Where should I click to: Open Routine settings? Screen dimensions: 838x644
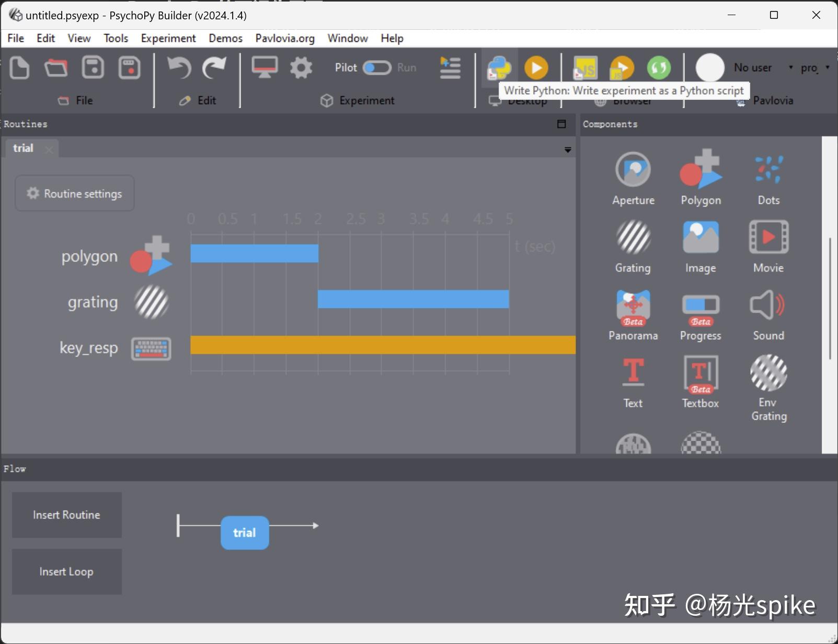pyautogui.click(x=74, y=193)
